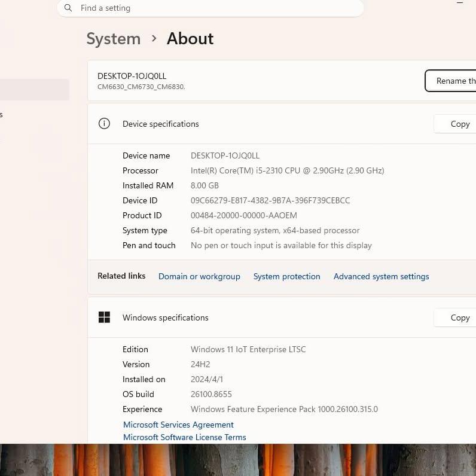Click OS build value 26100.8655
Screen dimensions: 476x476
[211, 394]
